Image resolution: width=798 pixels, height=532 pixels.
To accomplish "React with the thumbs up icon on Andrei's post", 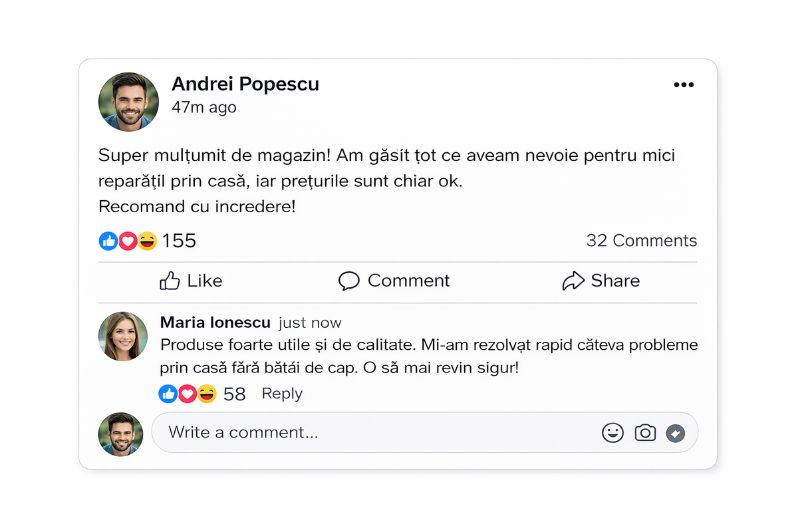I will coord(108,241).
